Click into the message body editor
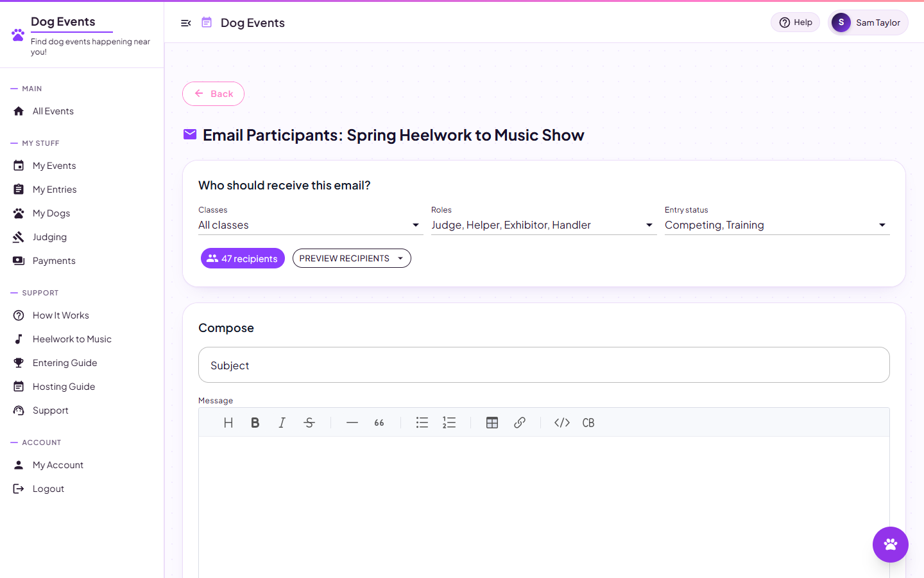 [x=544, y=507]
